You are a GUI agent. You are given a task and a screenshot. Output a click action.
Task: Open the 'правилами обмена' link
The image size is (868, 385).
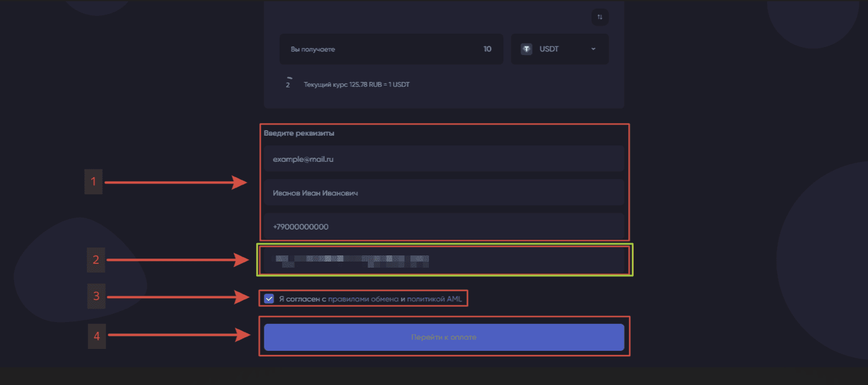[x=363, y=299]
